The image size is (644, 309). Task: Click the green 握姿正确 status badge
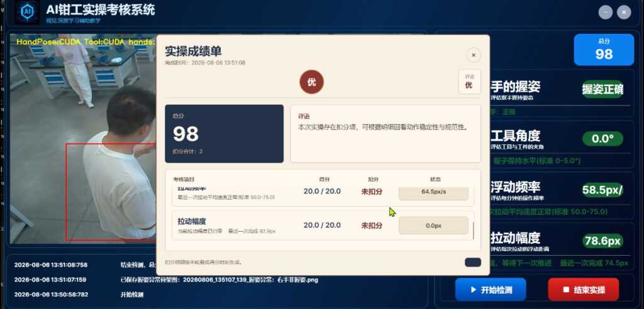[x=602, y=89]
